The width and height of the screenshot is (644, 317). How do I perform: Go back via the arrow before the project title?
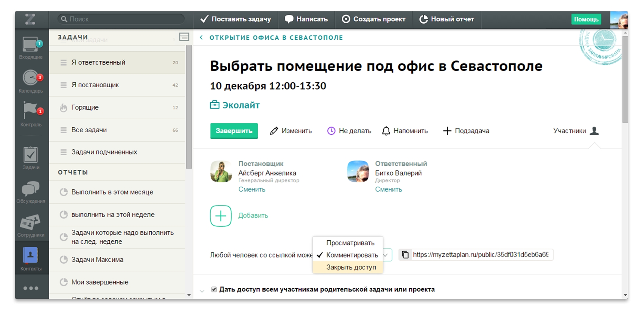coord(201,37)
